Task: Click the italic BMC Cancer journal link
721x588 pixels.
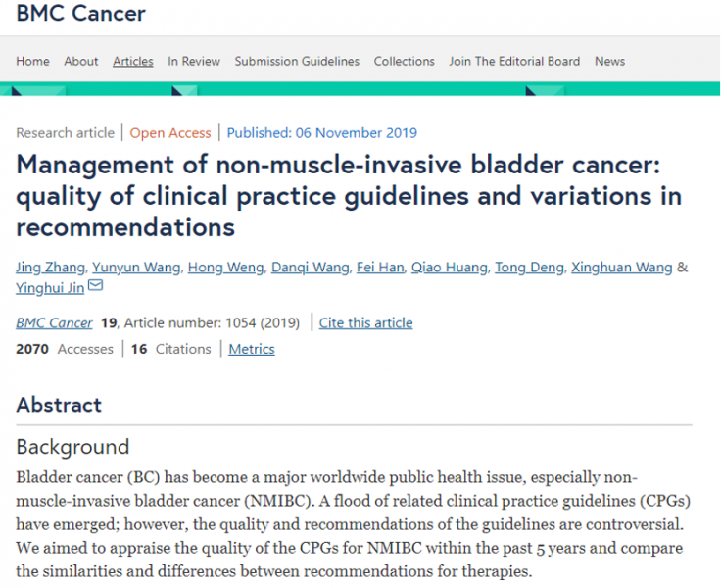Action: click(x=55, y=322)
